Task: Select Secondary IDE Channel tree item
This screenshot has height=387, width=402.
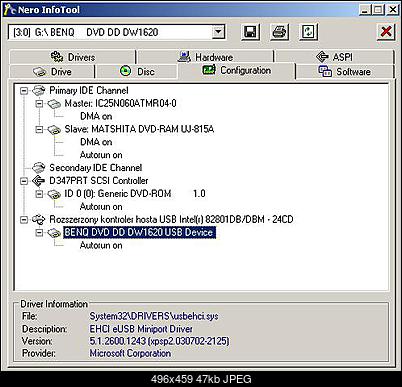Action: point(96,168)
